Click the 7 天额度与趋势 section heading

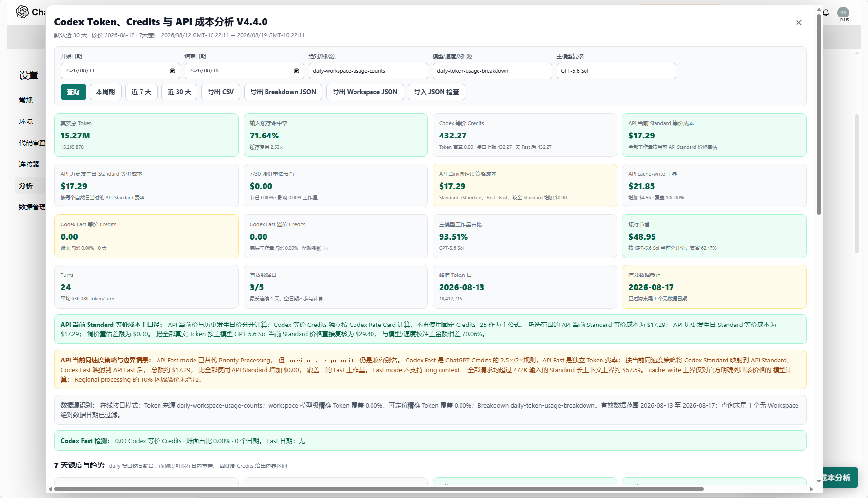point(79,465)
